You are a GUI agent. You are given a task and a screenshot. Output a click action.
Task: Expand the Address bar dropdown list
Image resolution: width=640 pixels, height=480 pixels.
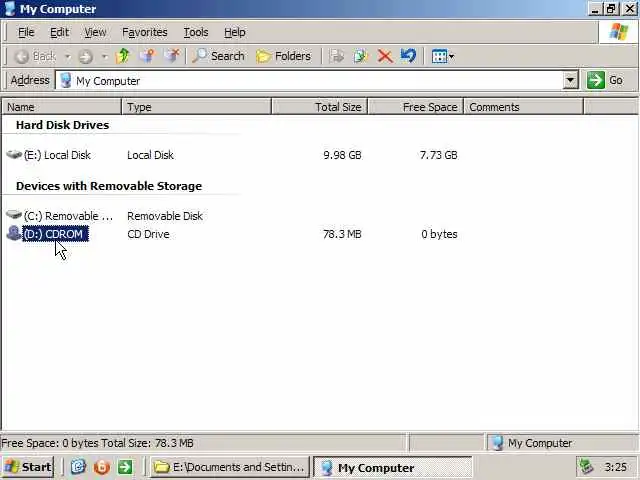click(x=571, y=81)
